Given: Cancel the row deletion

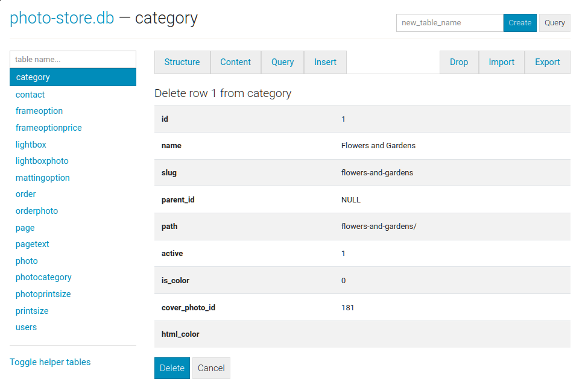Looking at the screenshot, I should click(x=211, y=368).
